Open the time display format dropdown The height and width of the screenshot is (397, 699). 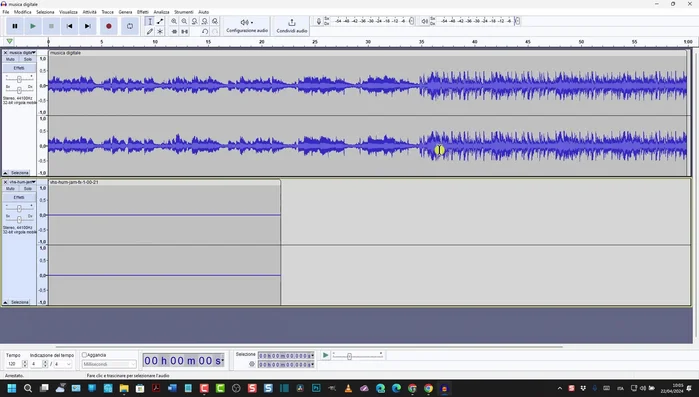click(x=222, y=360)
